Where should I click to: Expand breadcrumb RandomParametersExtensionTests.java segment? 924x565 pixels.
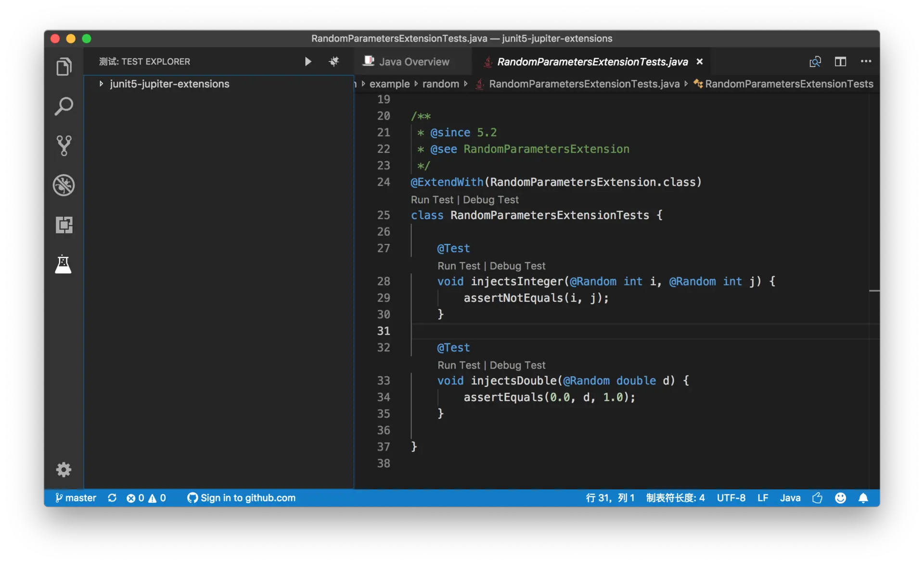coord(584,84)
